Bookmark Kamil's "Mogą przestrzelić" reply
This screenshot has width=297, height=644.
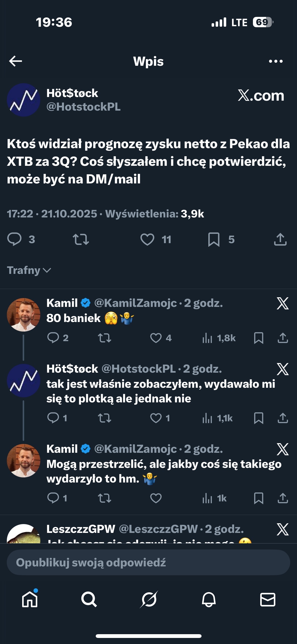click(x=259, y=498)
